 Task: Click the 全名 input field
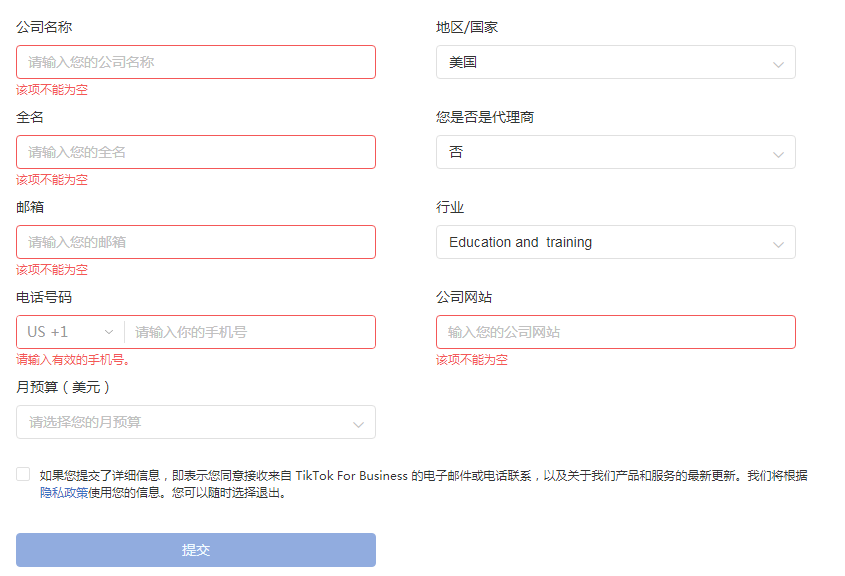coord(195,152)
